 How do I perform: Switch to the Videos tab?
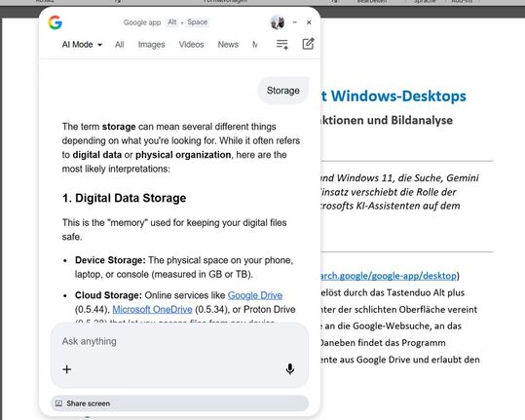click(191, 45)
